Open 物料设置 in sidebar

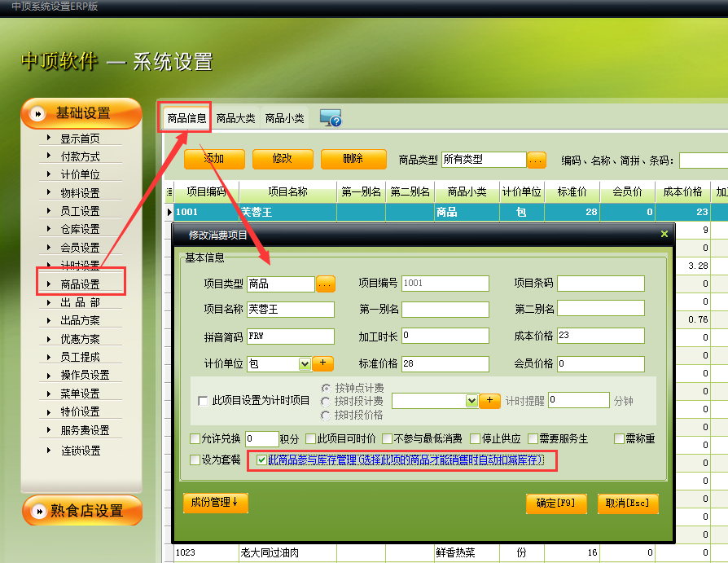(81, 193)
